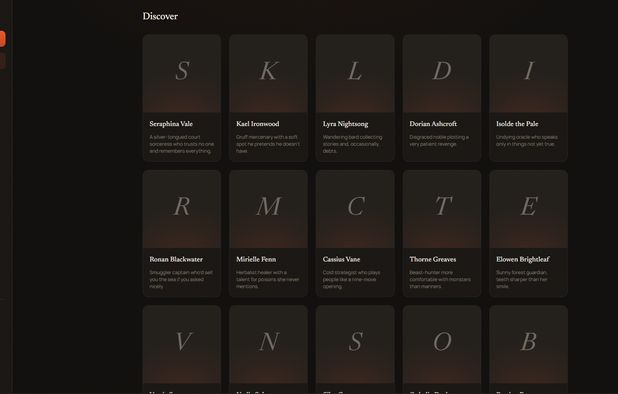Open Dorian Ashcroft's D avatar tile
This screenshot has height=394, width=618.
point(442,73)
